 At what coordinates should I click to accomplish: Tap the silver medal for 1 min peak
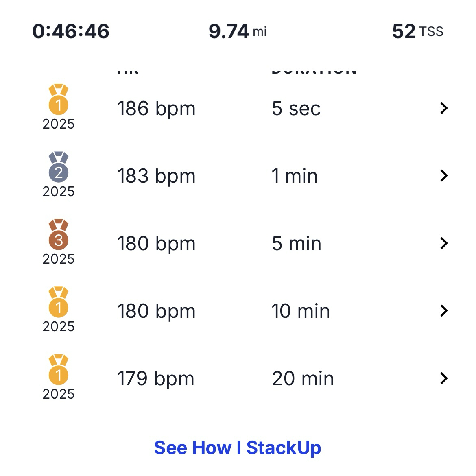click(59, 168)
